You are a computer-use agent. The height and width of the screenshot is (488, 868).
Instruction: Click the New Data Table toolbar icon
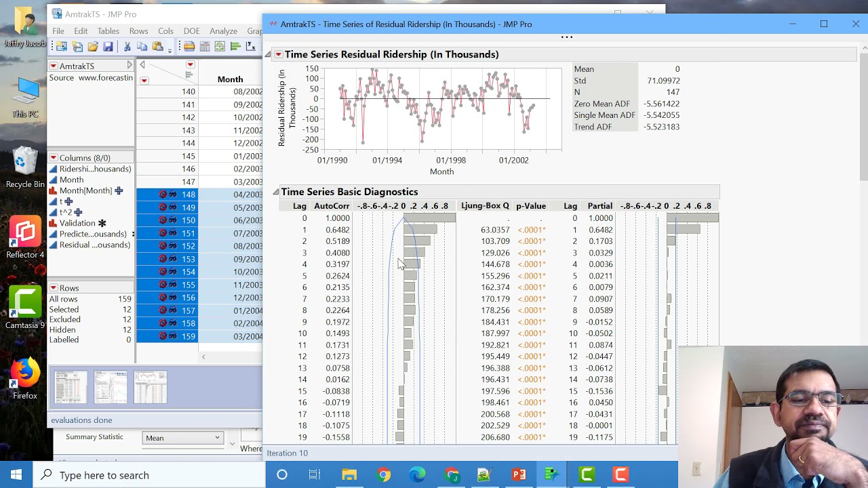click(61, 47)
